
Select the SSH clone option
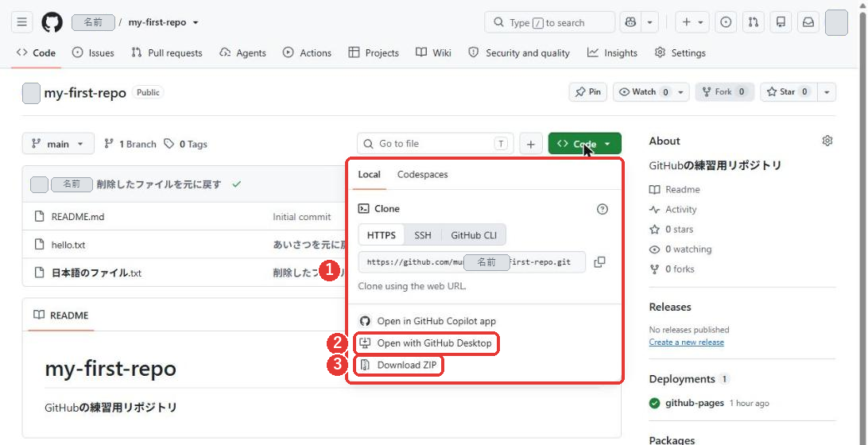point(423,234)
